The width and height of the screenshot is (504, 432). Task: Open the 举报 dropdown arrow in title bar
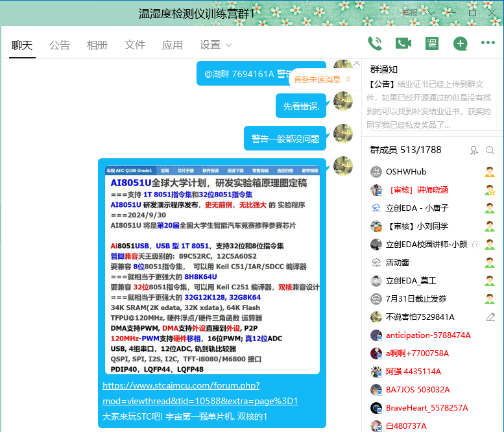coord(431,13)
